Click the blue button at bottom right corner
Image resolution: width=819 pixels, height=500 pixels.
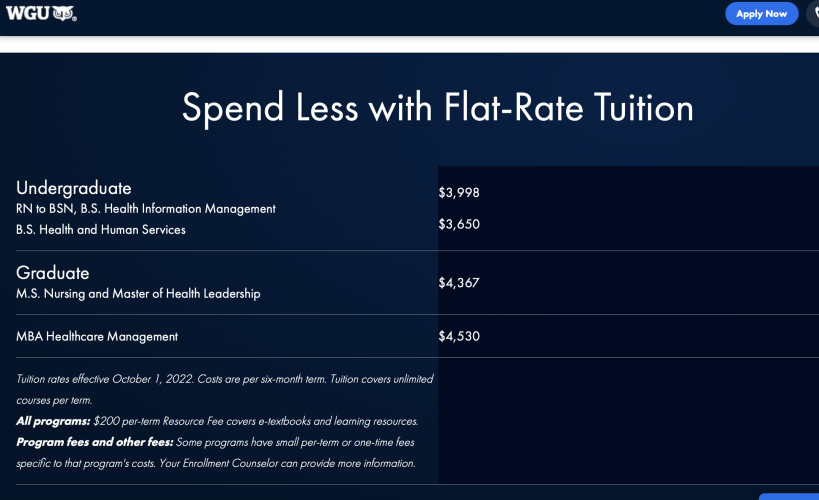point(789,496)
